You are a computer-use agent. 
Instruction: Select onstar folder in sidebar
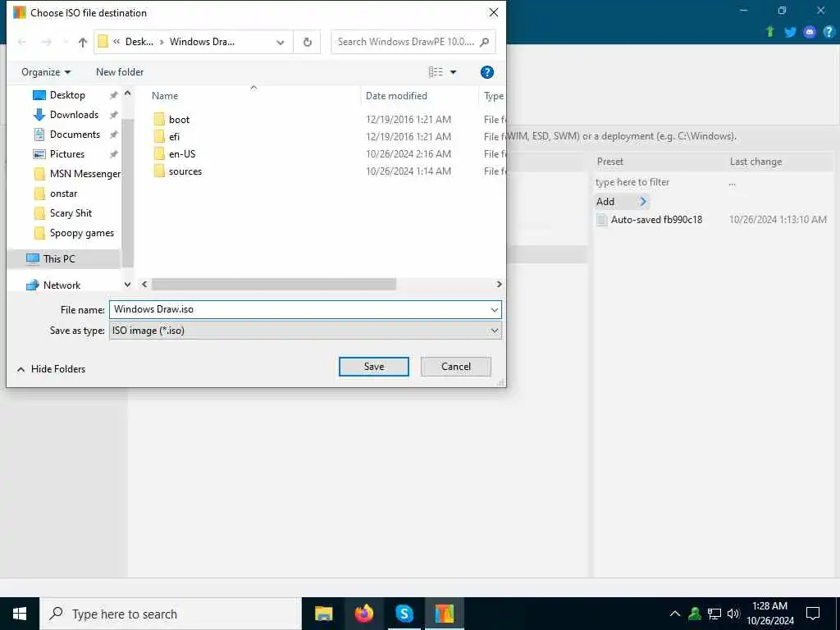(x=63, y=194)
